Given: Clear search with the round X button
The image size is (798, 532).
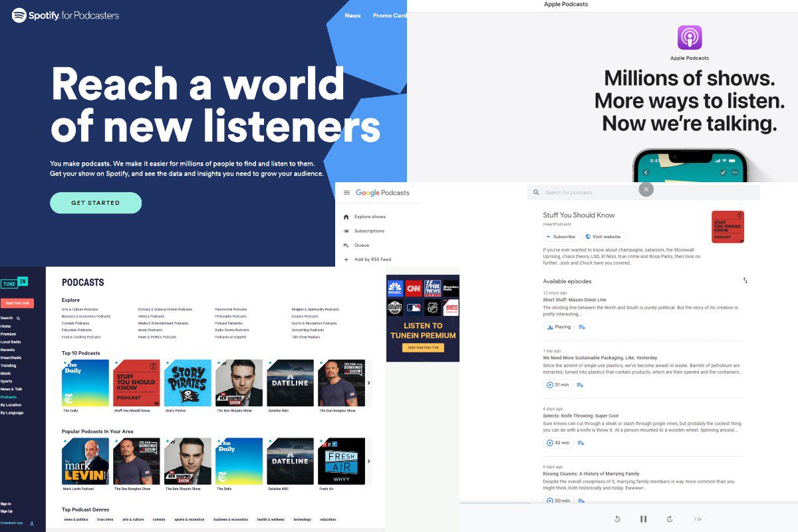Looking at the screenshot, I should (x=646, y=190).
